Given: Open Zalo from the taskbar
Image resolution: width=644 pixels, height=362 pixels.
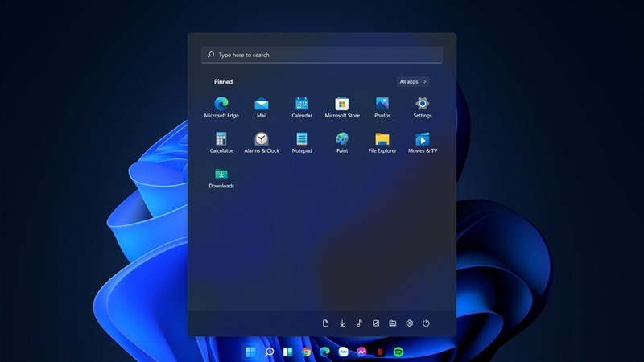Looking at the screenshot, I should point(343,352).
